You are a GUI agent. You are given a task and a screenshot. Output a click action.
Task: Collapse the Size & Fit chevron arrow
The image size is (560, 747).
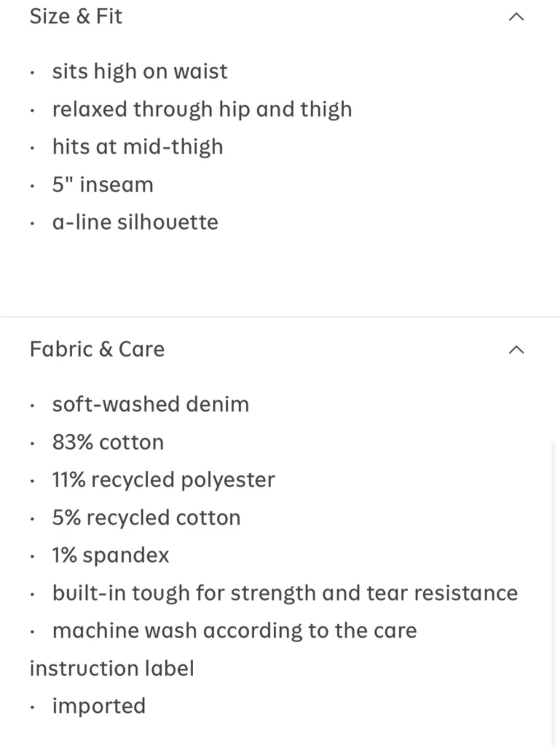pyautogui.click(x=516, y=17)
